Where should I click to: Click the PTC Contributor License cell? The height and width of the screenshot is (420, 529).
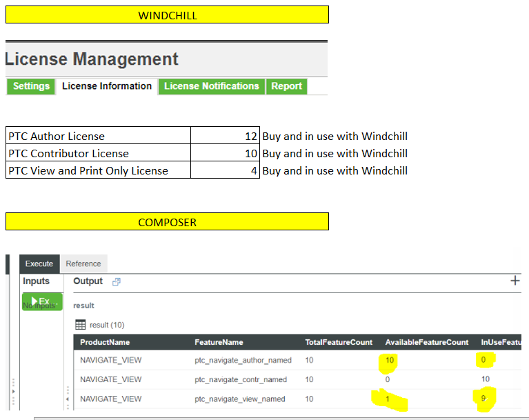tap(98, 153)
